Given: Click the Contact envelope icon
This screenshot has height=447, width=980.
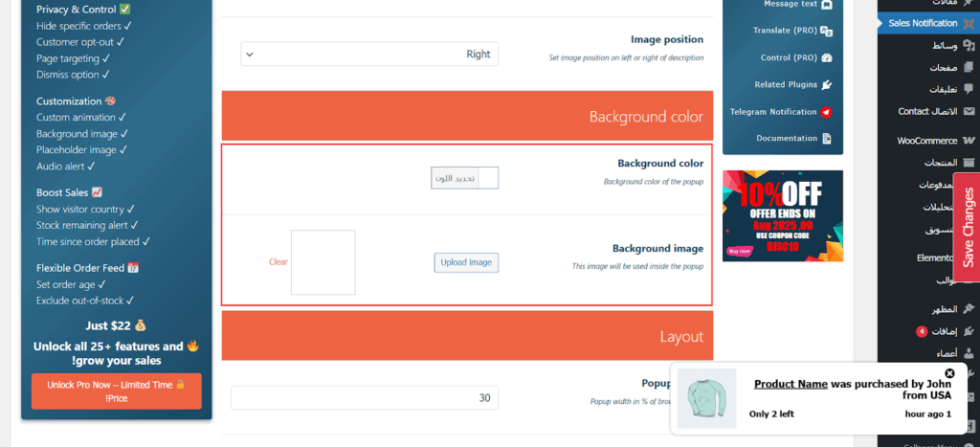Looking at the screenshot, I should (969, 111).
